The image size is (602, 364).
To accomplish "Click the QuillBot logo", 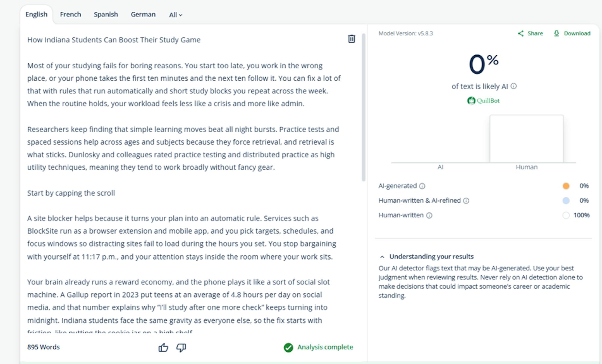I will [483, 101].
